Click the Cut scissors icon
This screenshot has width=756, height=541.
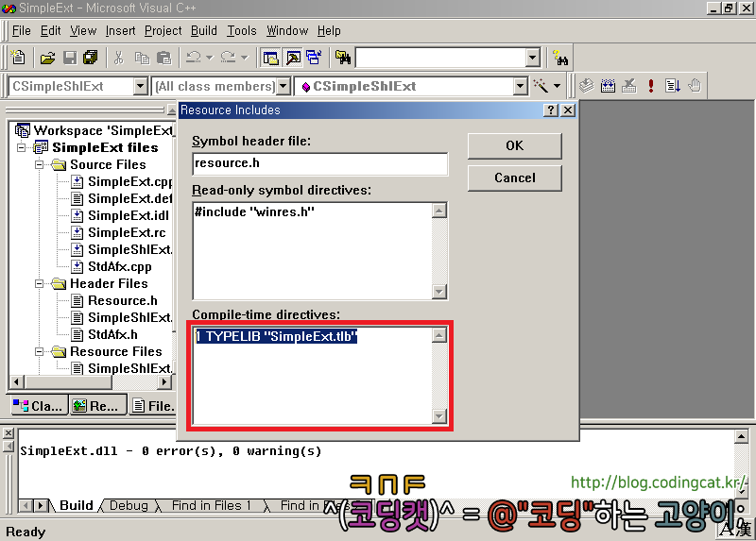(x=119, y=58)
